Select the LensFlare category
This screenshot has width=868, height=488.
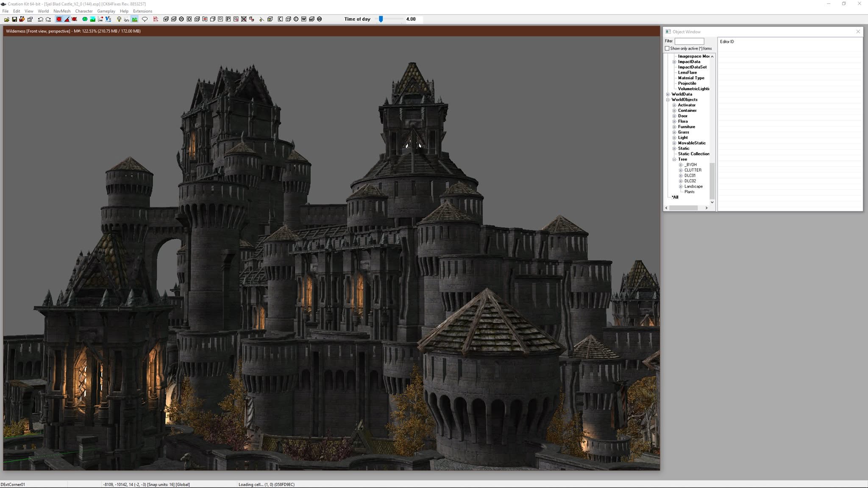pos(687,72)
